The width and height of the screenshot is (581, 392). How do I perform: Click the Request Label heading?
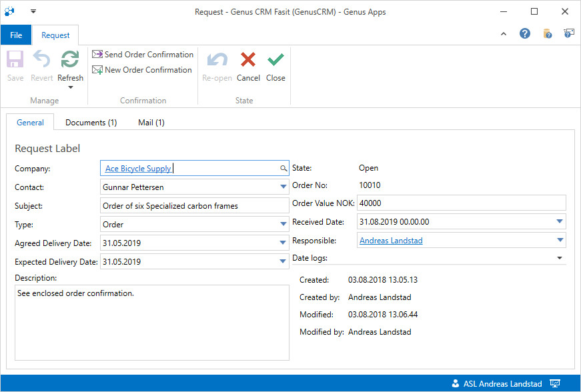(47, 149)
